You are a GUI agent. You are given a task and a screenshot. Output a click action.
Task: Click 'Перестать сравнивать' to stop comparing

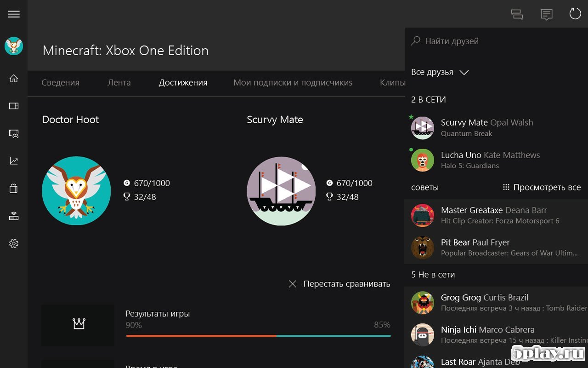339,284
